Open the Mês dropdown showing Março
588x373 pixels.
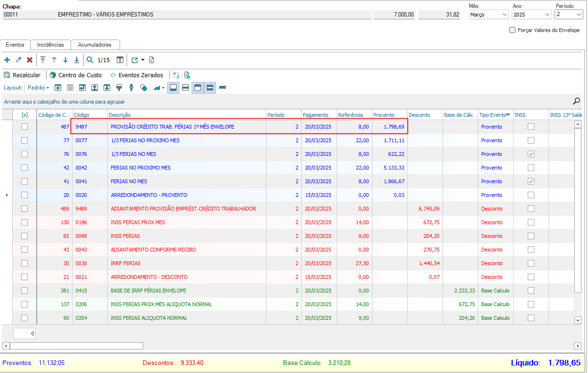[488, 15]
